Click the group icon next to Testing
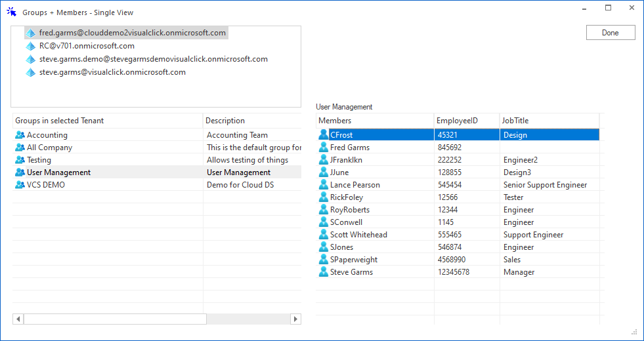Image resolution: width=644 pixels, height=341 pixels. click(x=20, y=160)
